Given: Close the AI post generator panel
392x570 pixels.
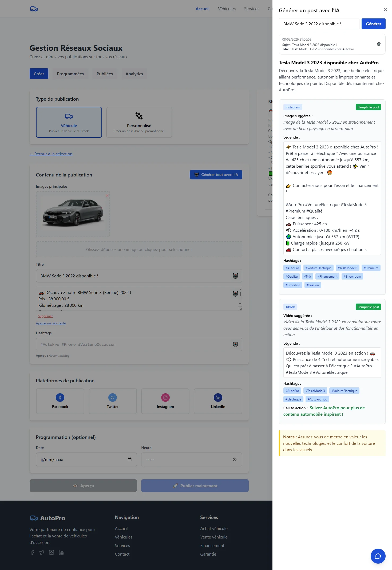Looking at the screenshot, I should (x=385, y=9).
